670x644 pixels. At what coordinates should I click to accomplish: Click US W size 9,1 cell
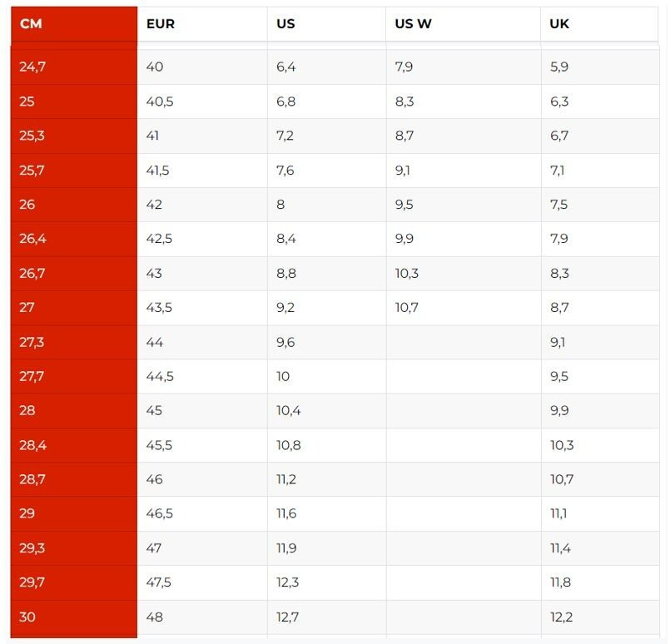tap(402, 171)
